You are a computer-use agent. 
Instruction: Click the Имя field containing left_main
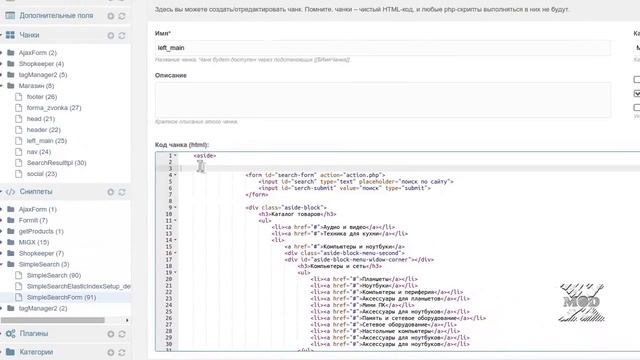pos(382,48)
